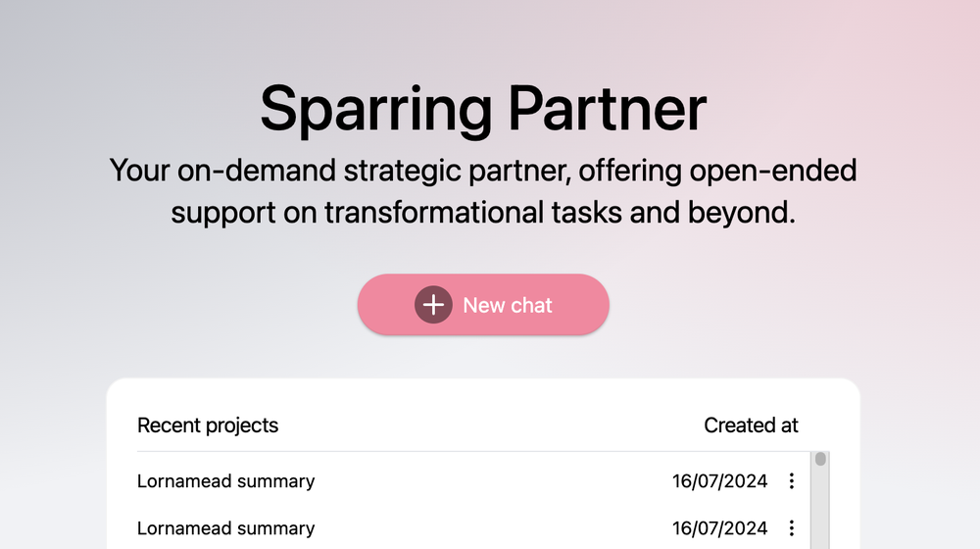This screenshot has height=549, width=980.
Task: Click the projects list scrollbar thumb
Action: [821, 459]
